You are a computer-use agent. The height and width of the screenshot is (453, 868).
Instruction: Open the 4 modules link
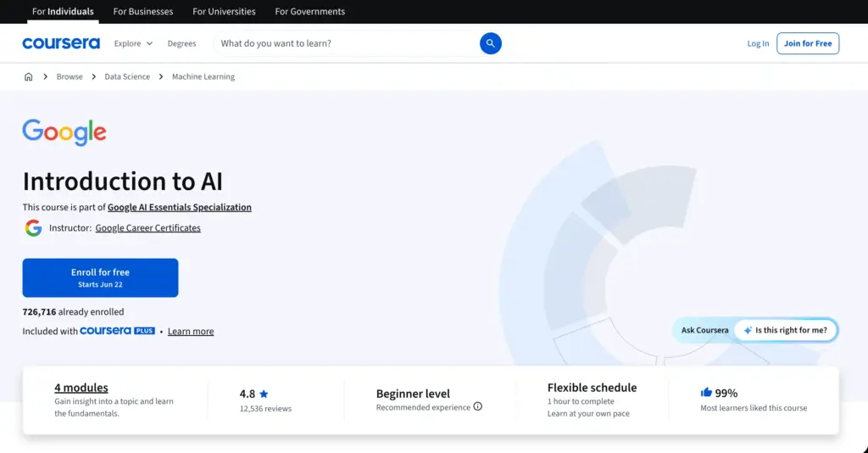(x=81, y=388)
